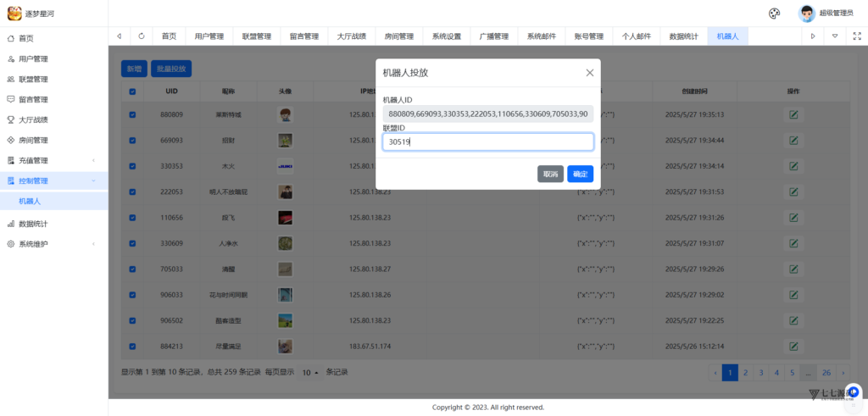Open avatar thumbnail of 酷客造型
This screenshot has width=868, height=416.
(x=285, y=320)
